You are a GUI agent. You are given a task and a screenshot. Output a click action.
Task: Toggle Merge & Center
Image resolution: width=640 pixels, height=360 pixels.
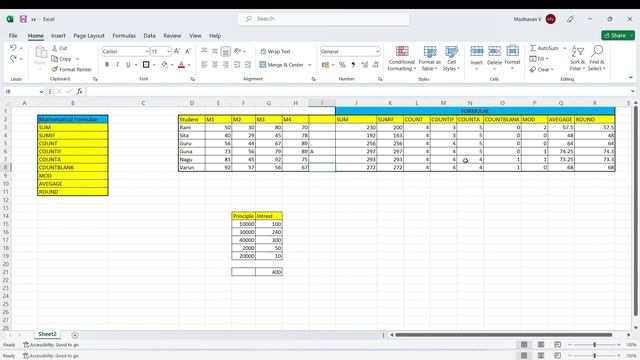(x=282, y=64)
